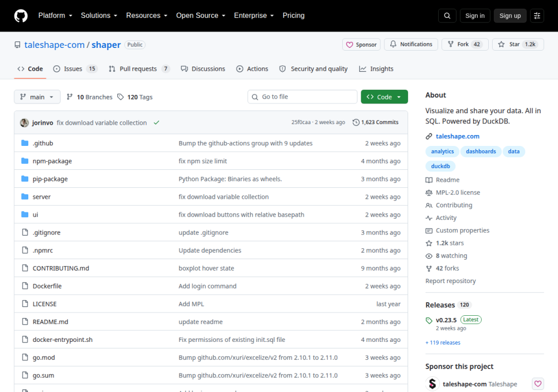Click the npm-package folder icon

[25, 161]
